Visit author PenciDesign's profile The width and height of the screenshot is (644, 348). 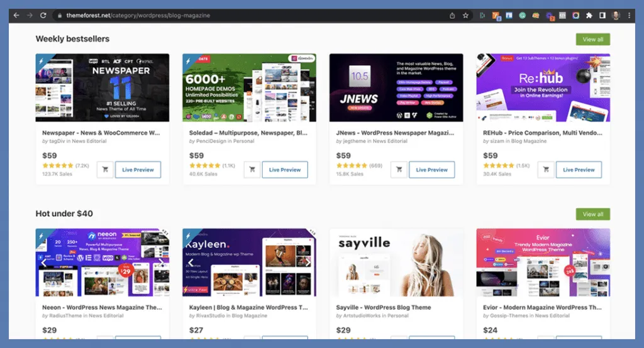pyautogui.click(x=211, y=141)
